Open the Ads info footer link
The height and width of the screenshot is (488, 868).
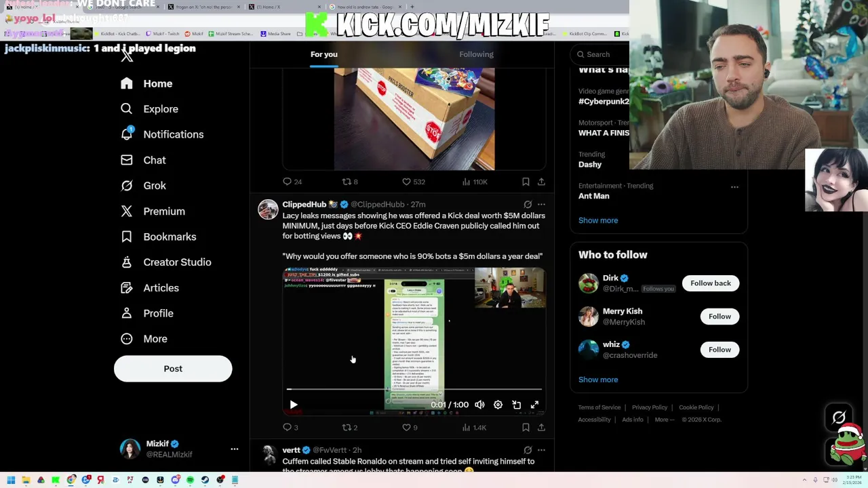(x=633, y=420)
